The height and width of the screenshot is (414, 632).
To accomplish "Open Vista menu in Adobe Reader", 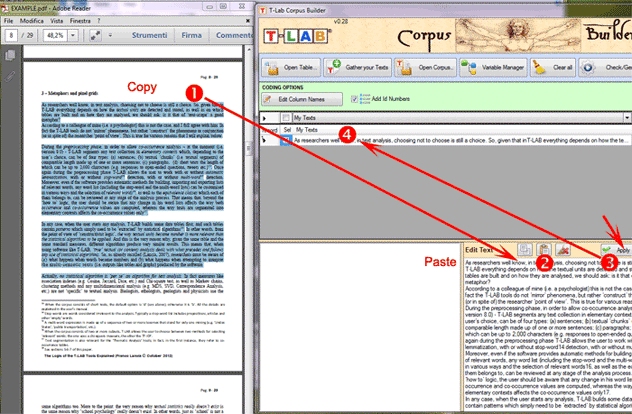I will pyautogui.click(x=57, y=21).
